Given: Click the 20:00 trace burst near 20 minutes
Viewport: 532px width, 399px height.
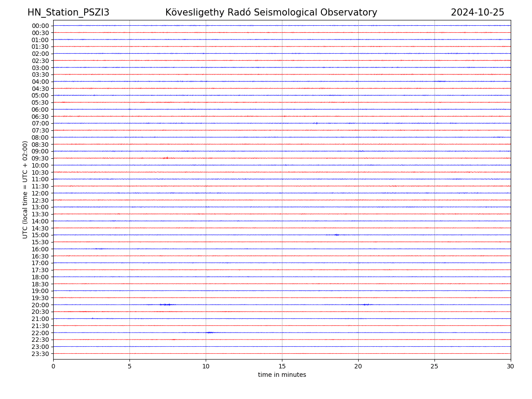Looking at the screenshot, I should pos(365,305).
